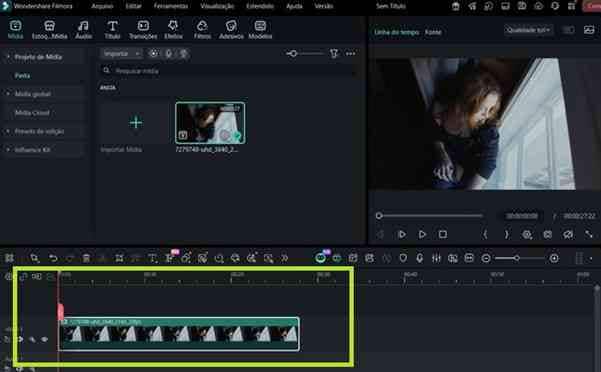Expand the Influence Kit tree item

click(8, 149)
